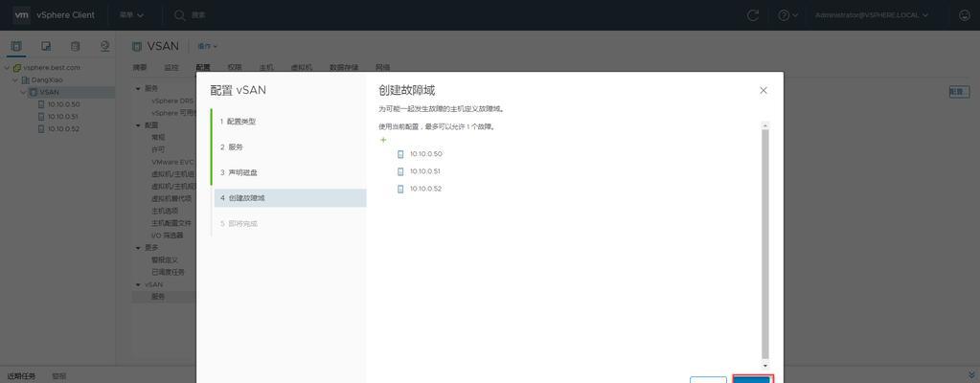Collapse the DangXiao datacenter node
The width and height of the screenshot is (980, 383).
click(15, 80)
